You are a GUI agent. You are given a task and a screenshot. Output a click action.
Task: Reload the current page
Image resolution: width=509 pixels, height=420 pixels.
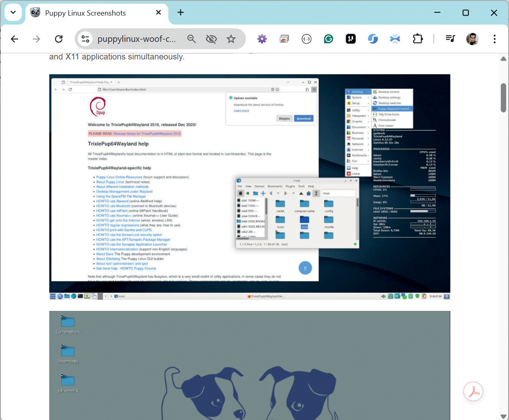pos(59,39)
